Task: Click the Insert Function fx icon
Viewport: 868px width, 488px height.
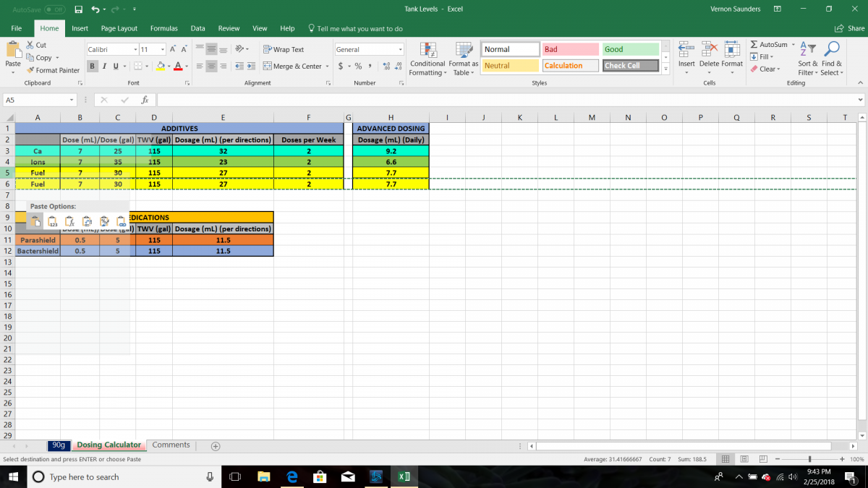Action: pos(145,100)
